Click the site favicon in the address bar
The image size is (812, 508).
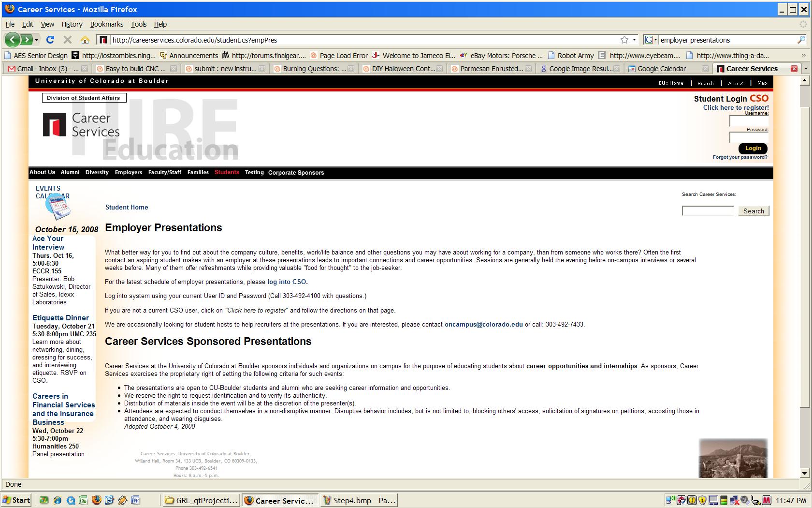point(103,40)
